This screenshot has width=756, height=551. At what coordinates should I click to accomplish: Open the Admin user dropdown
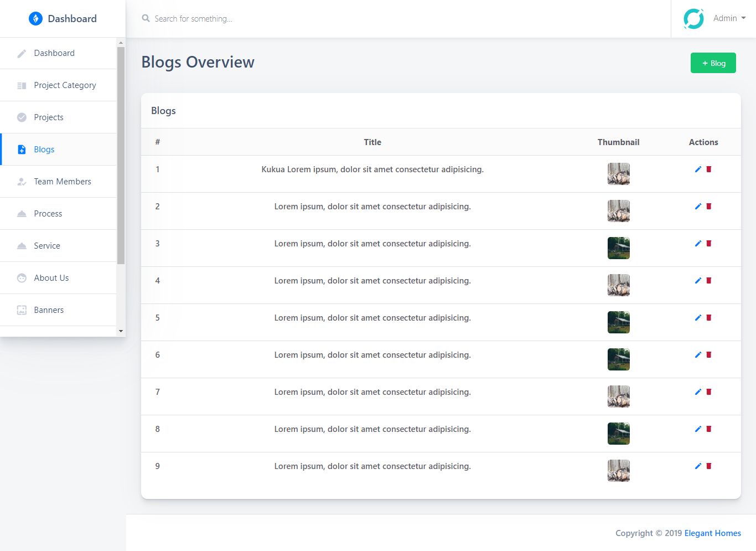pos(729,18)
